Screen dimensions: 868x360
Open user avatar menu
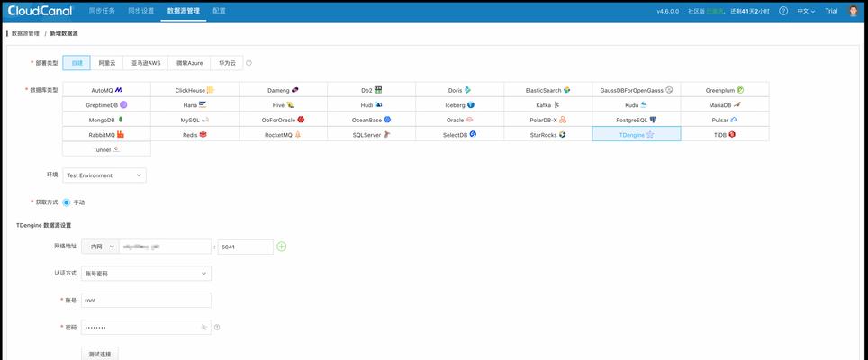point(853,11)
